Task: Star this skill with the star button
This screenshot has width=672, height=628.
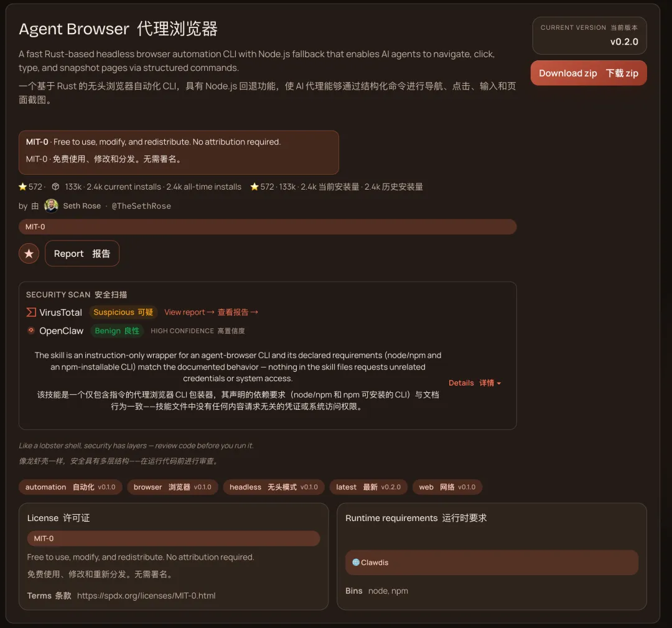Action: [x=29, y=254]
